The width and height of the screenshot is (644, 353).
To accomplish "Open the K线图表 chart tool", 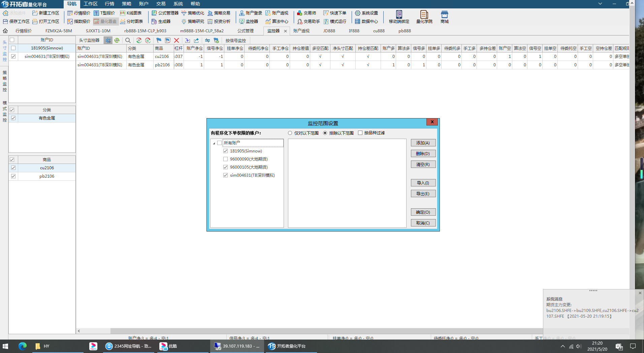I will 131,13.
